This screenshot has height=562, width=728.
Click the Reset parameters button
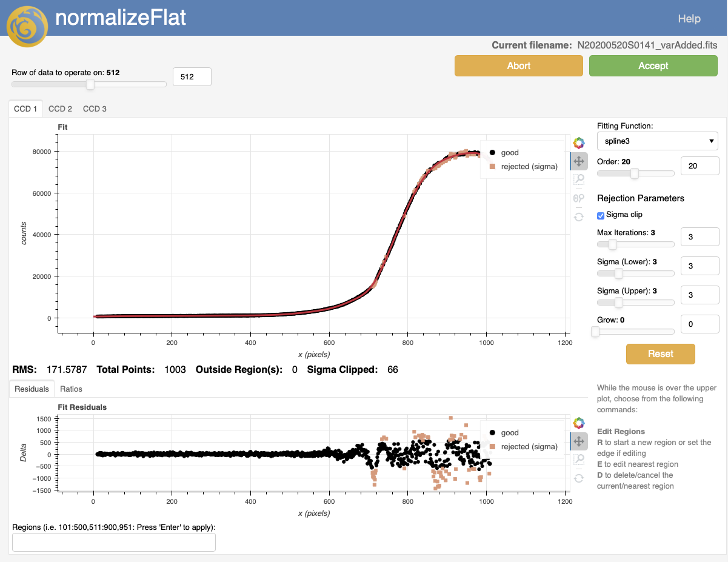coord(661,353)
